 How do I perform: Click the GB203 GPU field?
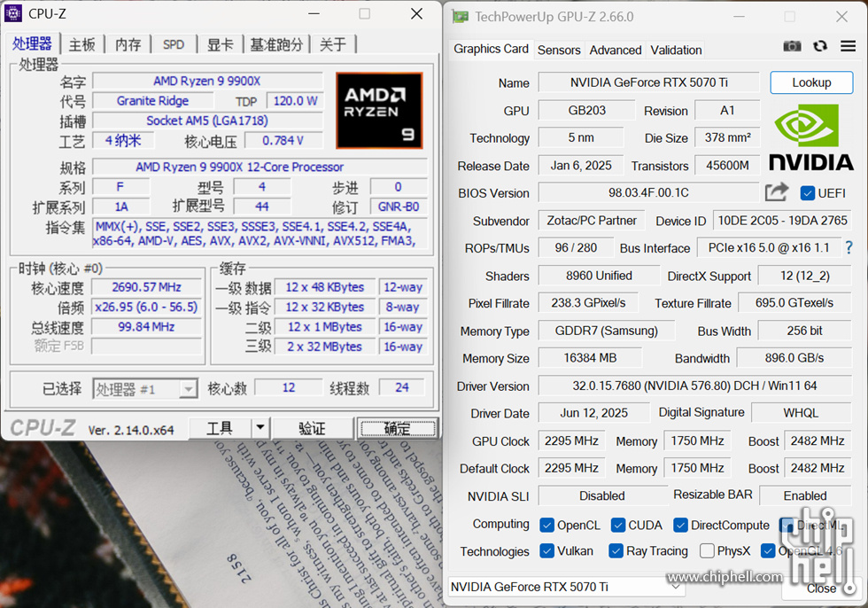(x=586, y=110)
